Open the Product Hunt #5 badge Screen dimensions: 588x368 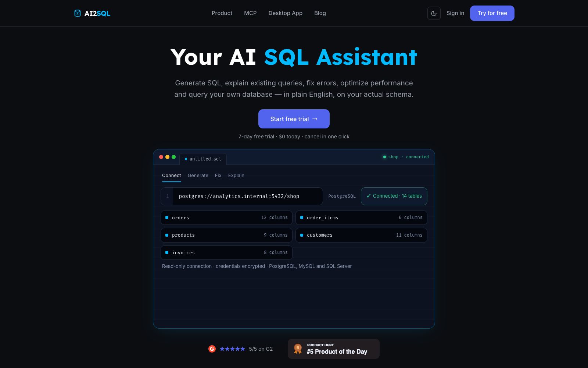(x=334, y=349)
